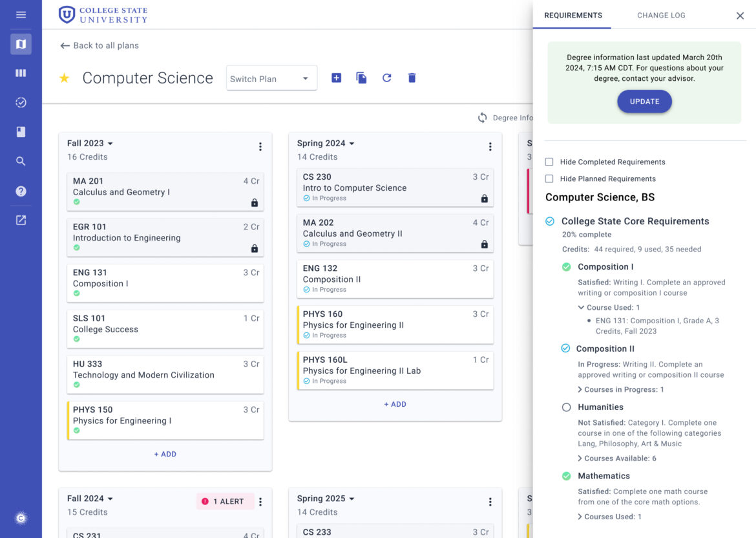This screenshot has width=756, height=538.
Task: Open the hamburger menu in sidebar
Action: tap(21, 15)
